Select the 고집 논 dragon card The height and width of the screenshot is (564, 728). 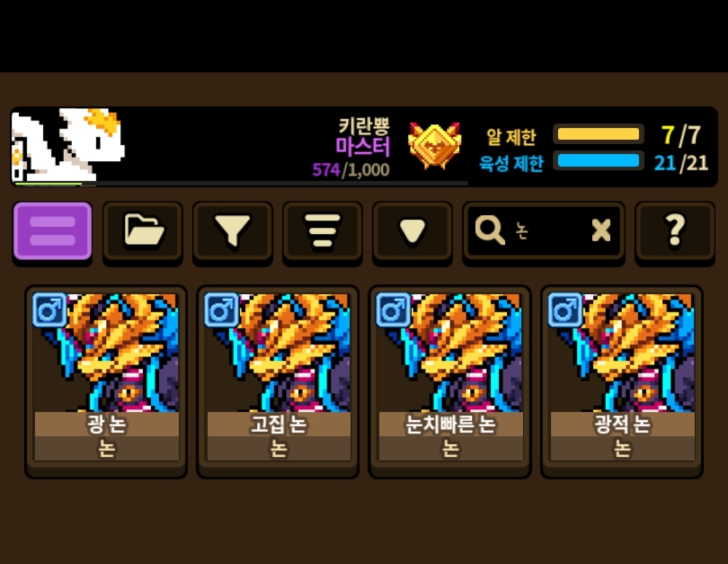point(278,381)
